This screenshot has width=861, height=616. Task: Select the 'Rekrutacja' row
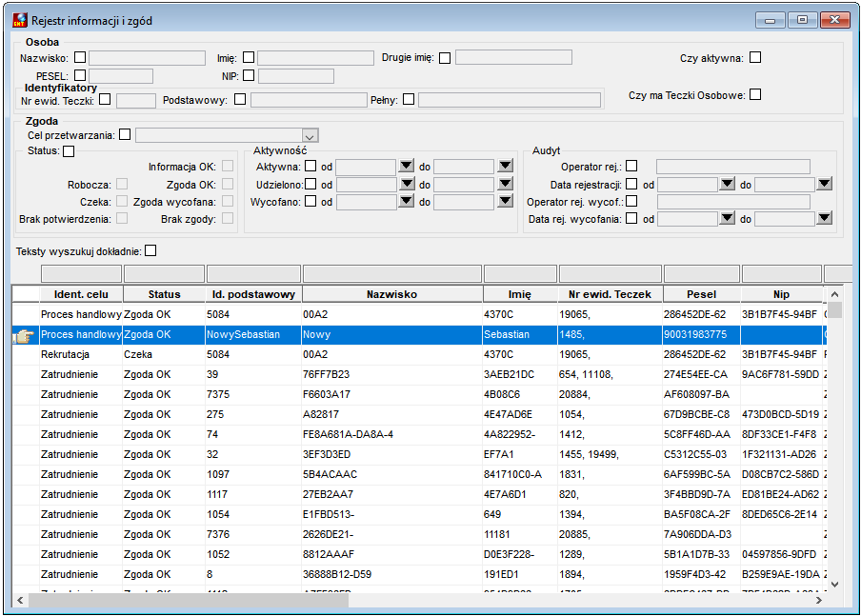click(x=419, y=355)
